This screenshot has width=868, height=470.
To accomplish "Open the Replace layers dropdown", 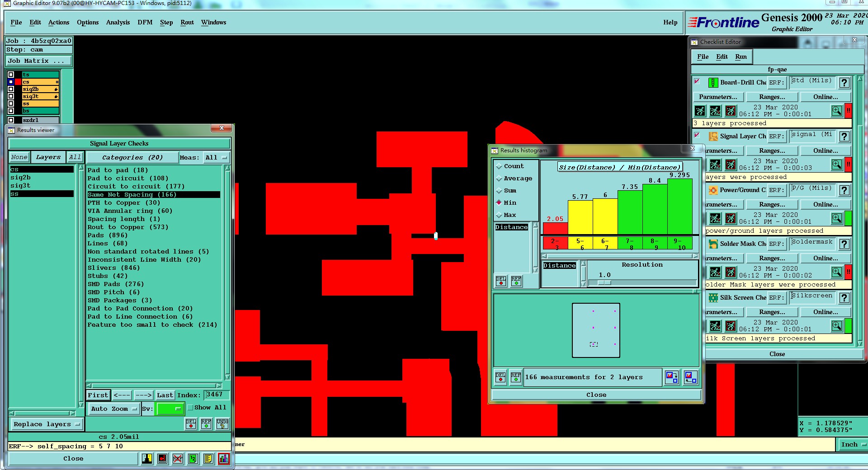I will tap(47, 424).
